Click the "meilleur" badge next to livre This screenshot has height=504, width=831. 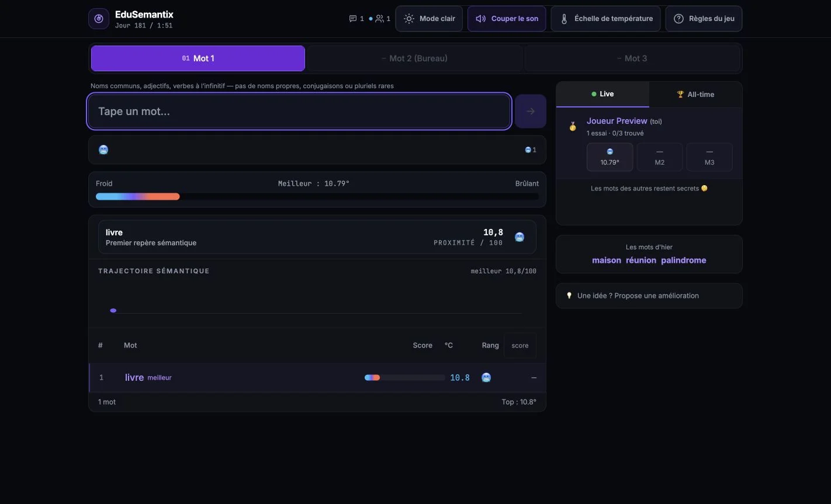coord(160,378)
